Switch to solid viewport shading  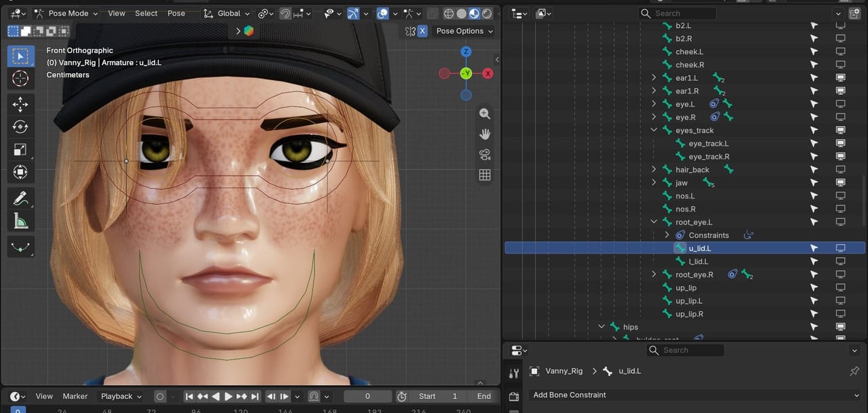(461, 13)
